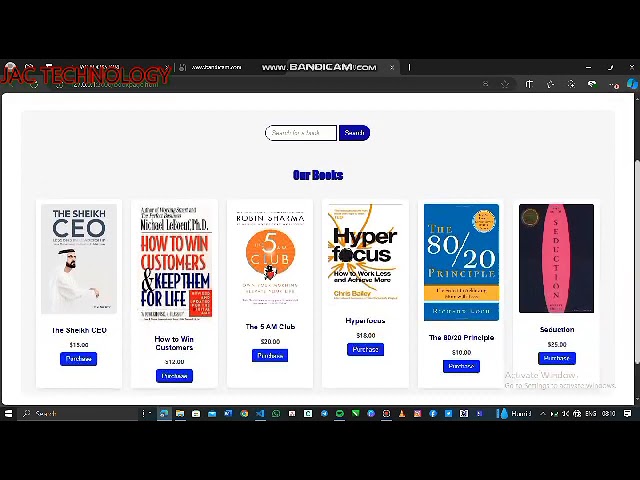Show hidden system tray icons
The width and height of the screenshot is (640, 480).
pos(543,413)
